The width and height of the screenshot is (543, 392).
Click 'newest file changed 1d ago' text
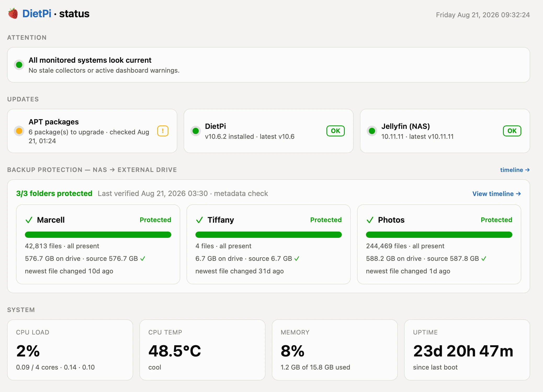tap(408, 271)
